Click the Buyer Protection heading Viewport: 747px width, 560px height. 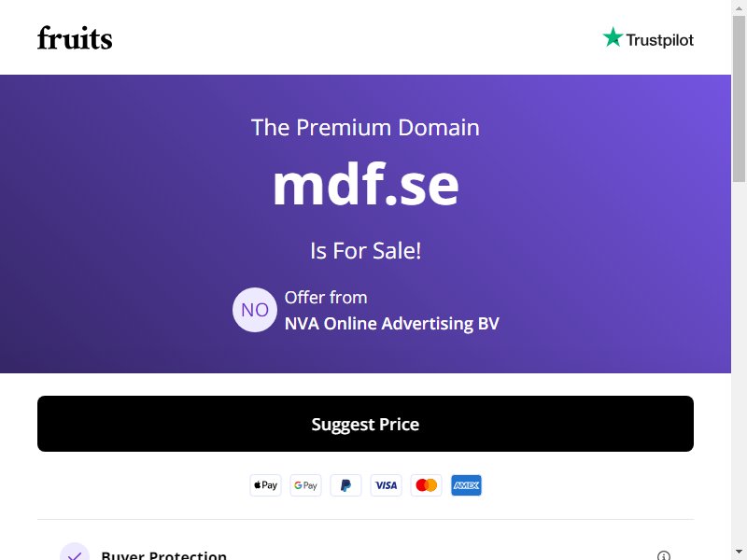click(x=164, y=555)
